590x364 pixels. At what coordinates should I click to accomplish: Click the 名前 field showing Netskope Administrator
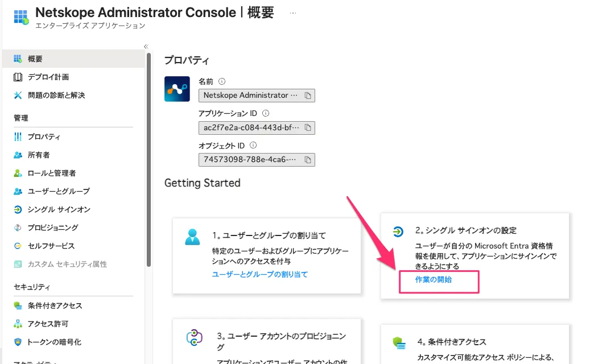[257, 96]
